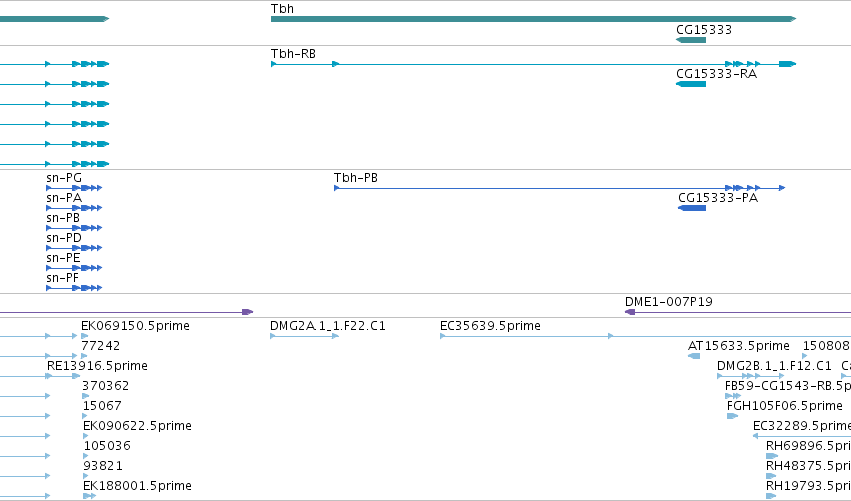Viewport: 851px width, 501px height.
Task: Select the sn-PD protein label
Action: click(64, 238)
